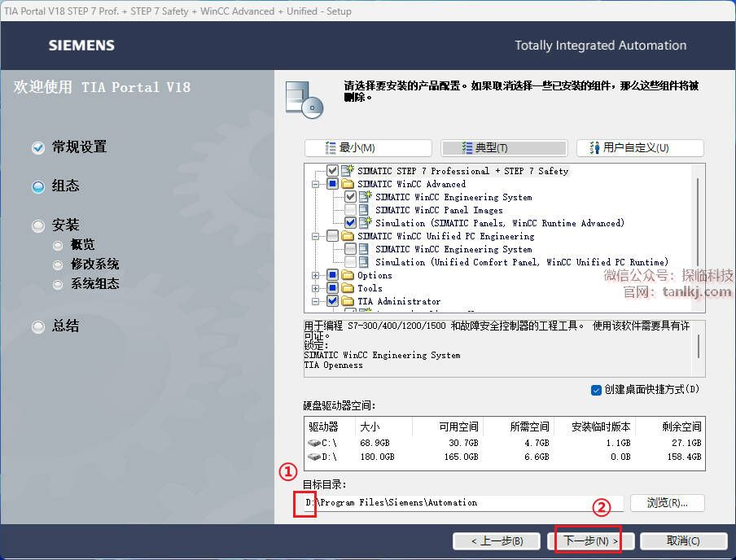This screenshot has height=560, width=736.
Task: Click the C:\ drive icon
Action: tap(314, 443)
